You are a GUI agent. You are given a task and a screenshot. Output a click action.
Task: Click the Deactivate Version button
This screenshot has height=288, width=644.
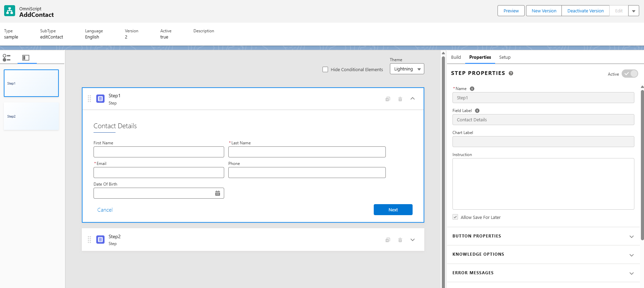tap(585, 11)
